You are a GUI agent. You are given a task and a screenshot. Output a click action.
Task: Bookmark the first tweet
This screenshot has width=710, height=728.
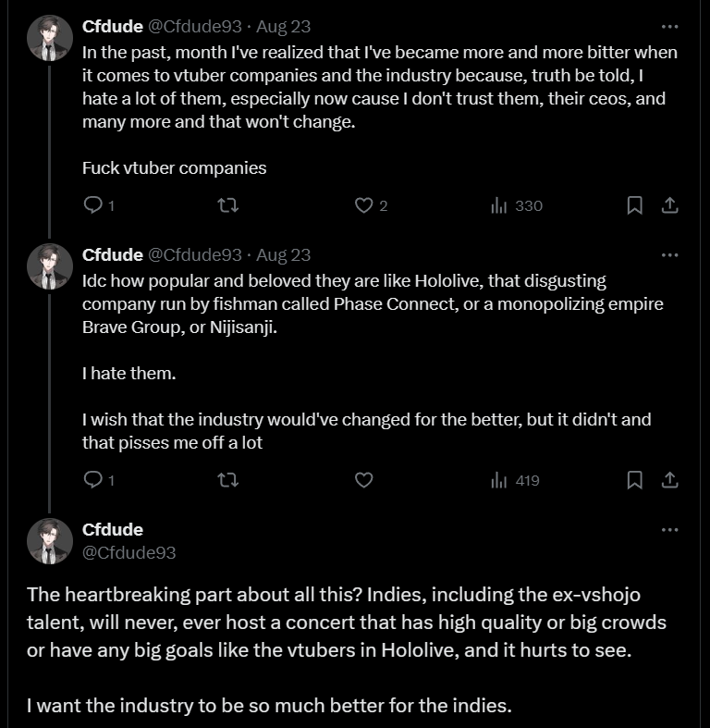[634, 205]
